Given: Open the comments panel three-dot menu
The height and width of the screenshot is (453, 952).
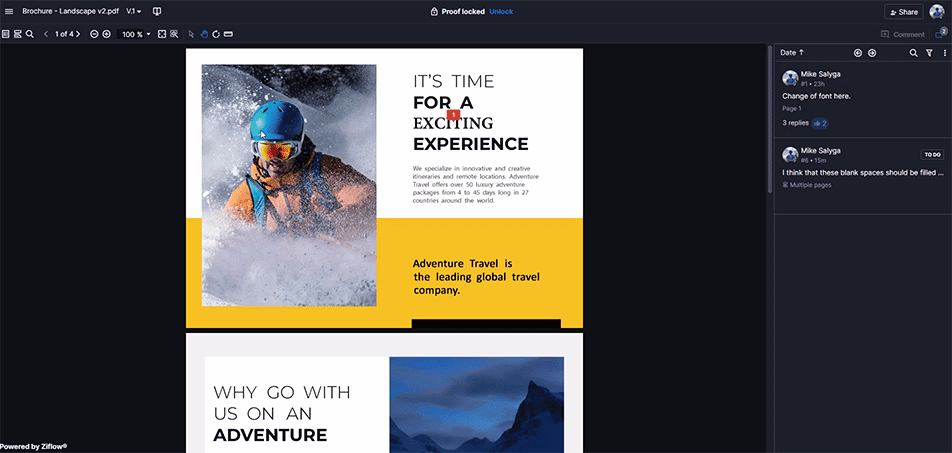Looking at the screenshot, I should [945, 53].
